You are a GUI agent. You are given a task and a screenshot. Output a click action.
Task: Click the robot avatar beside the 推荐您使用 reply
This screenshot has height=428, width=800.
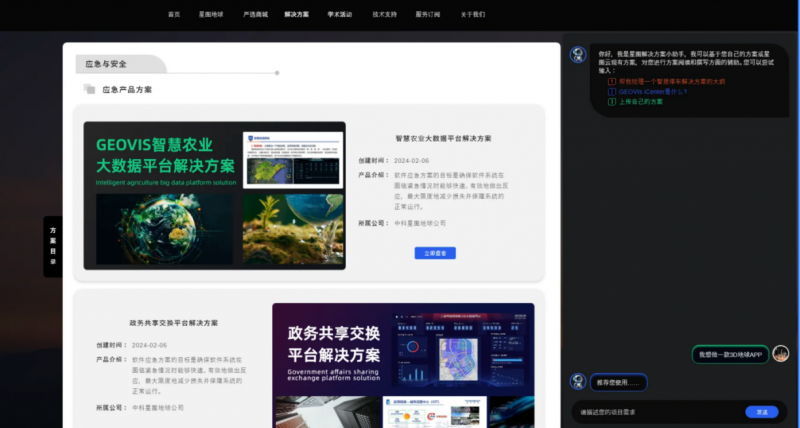pos(578,381)
